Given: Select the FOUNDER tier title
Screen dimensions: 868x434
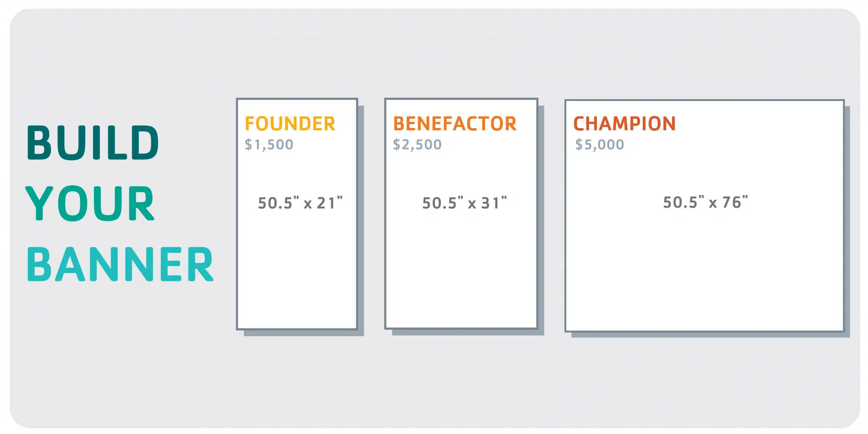Looking at the screenshot, I should tap(290, 124).
